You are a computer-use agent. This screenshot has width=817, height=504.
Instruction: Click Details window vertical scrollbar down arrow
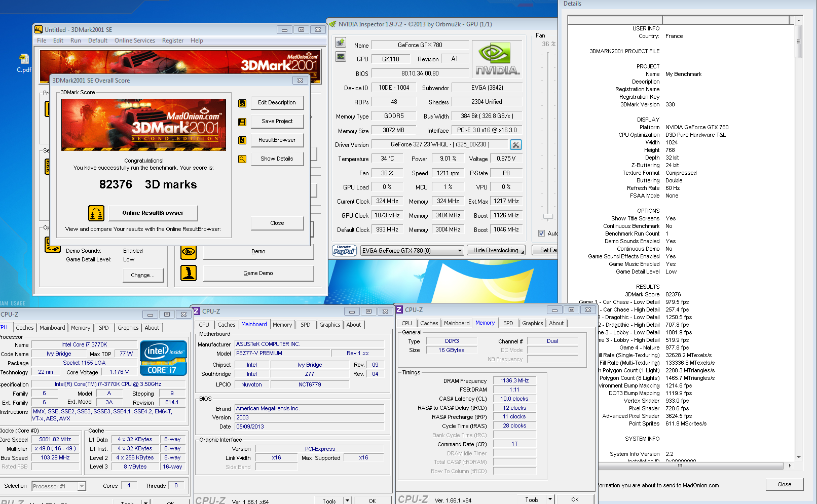[799, 457]
